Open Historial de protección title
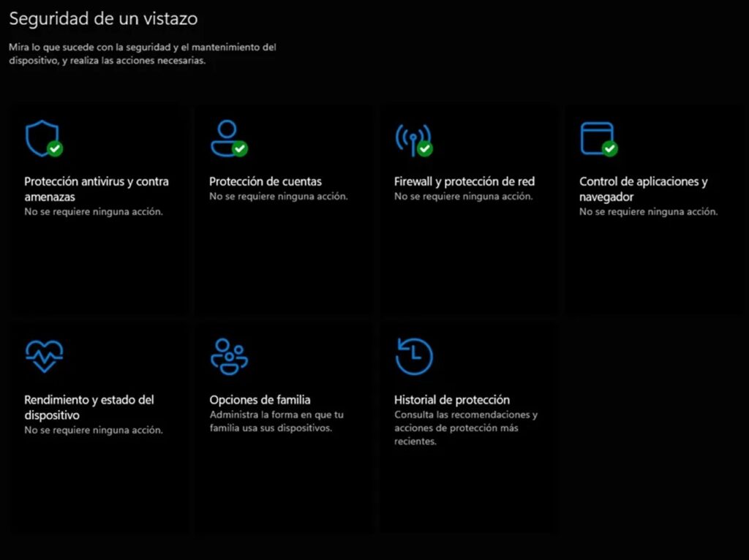The width and height of the screenshot is (749, 560). [x=452, y=400]
